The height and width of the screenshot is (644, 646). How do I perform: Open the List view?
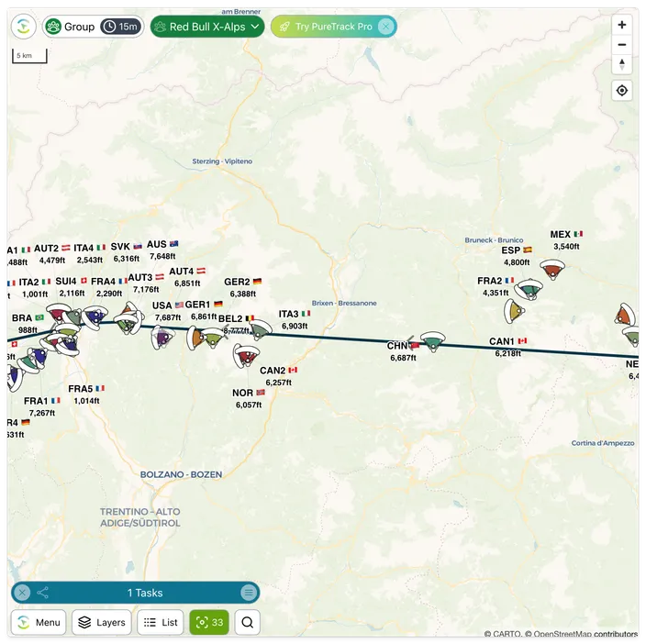point(161,622)
